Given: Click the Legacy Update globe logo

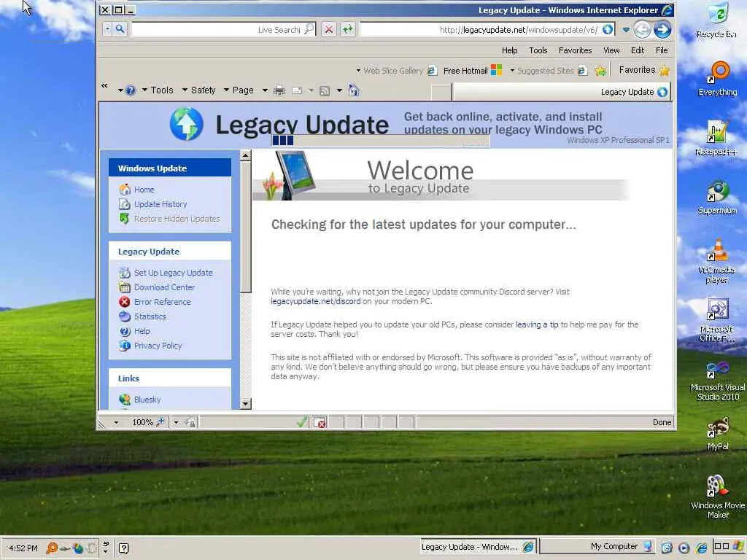Looking at the screenshot, I should (186, 124).
